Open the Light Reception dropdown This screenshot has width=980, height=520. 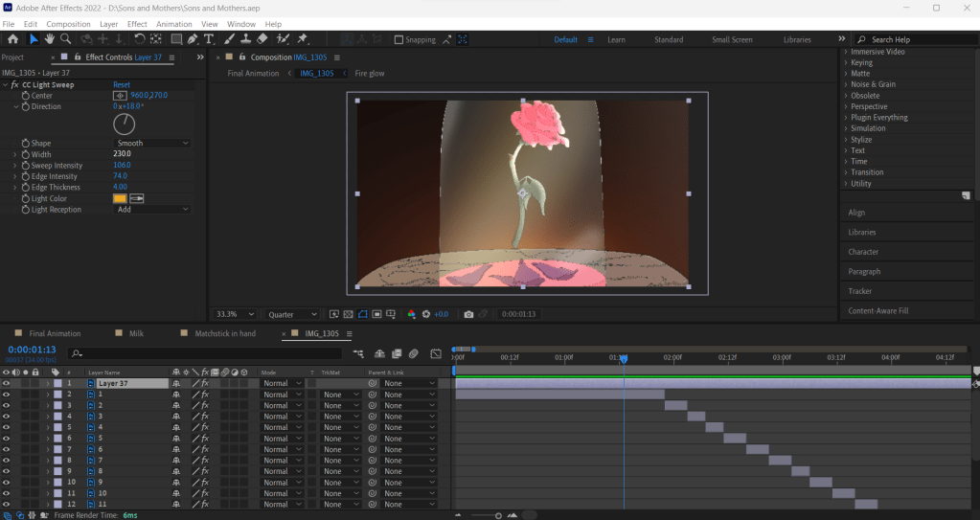(x=151, y=210)
